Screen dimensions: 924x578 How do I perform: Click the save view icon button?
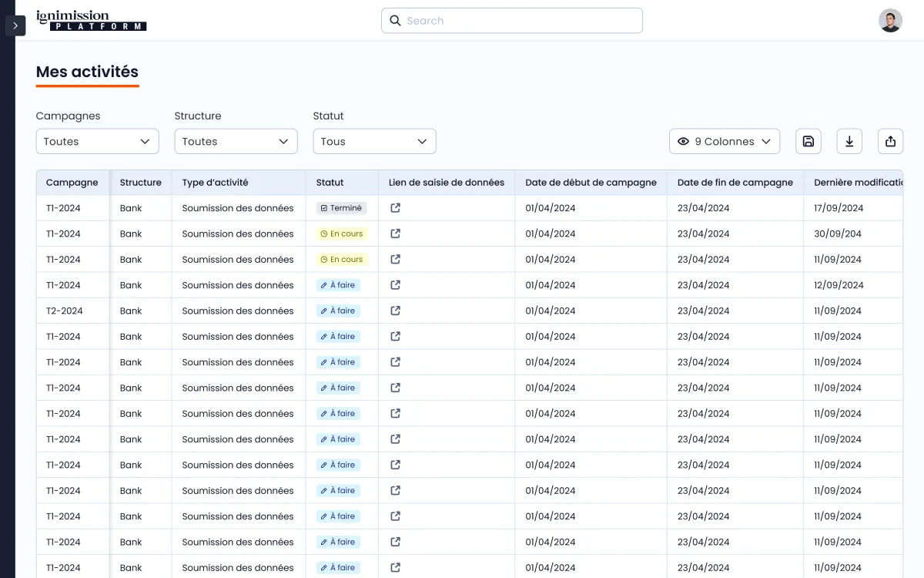point(808,141)
